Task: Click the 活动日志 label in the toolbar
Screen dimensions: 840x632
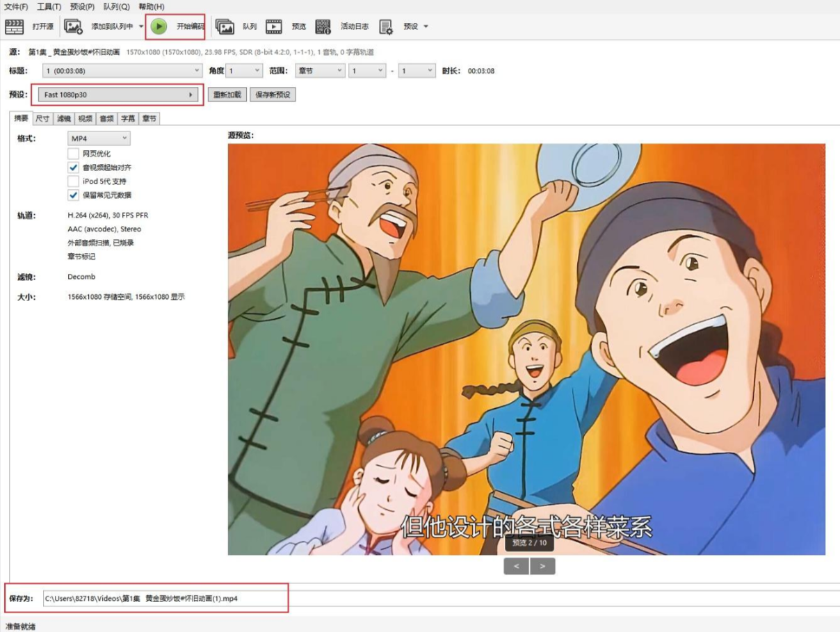Action: [x=355, y=26]
